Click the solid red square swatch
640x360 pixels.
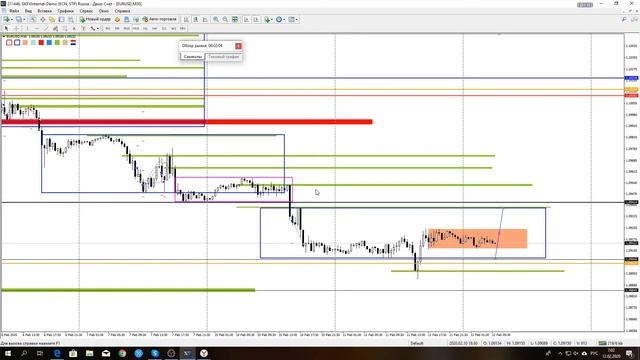tap(41, 42)
